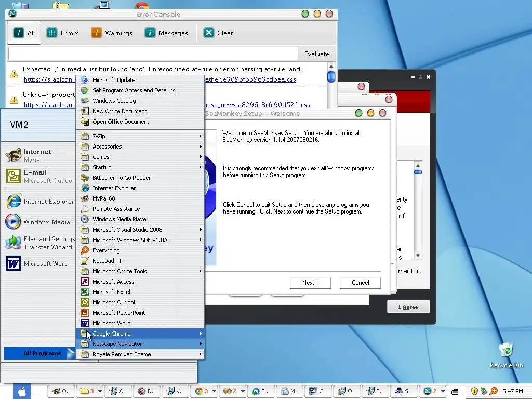This screenshot has width=532, height=399.
Task: Click the Everything search tray icon
Action: [x=494, y=392]
